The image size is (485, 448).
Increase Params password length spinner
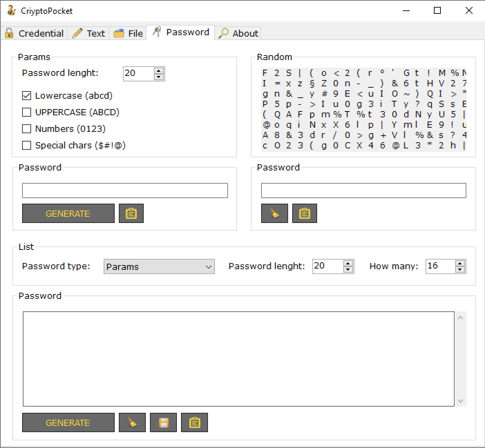(x=159, y=71)
